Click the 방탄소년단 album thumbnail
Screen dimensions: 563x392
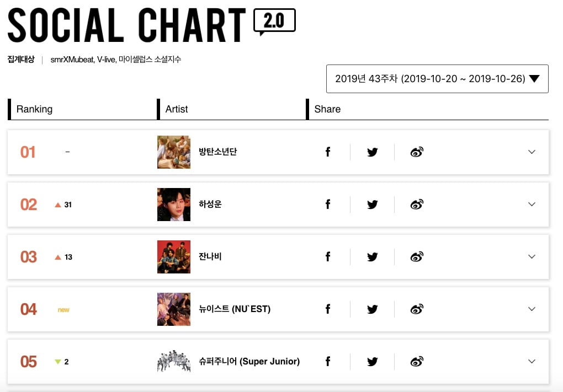click(x=173, y=152)
